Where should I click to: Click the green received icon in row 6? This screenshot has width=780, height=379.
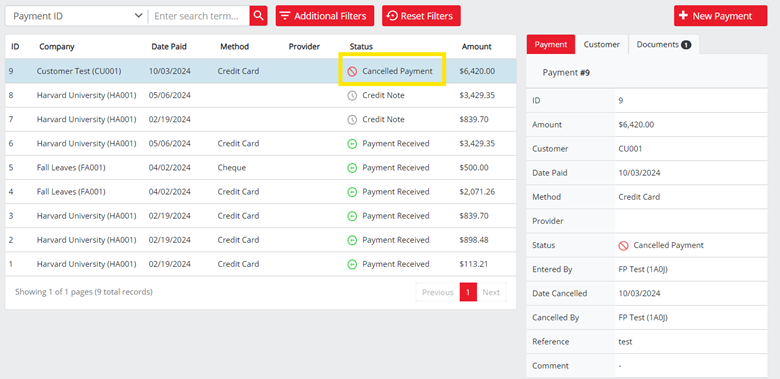352,144
